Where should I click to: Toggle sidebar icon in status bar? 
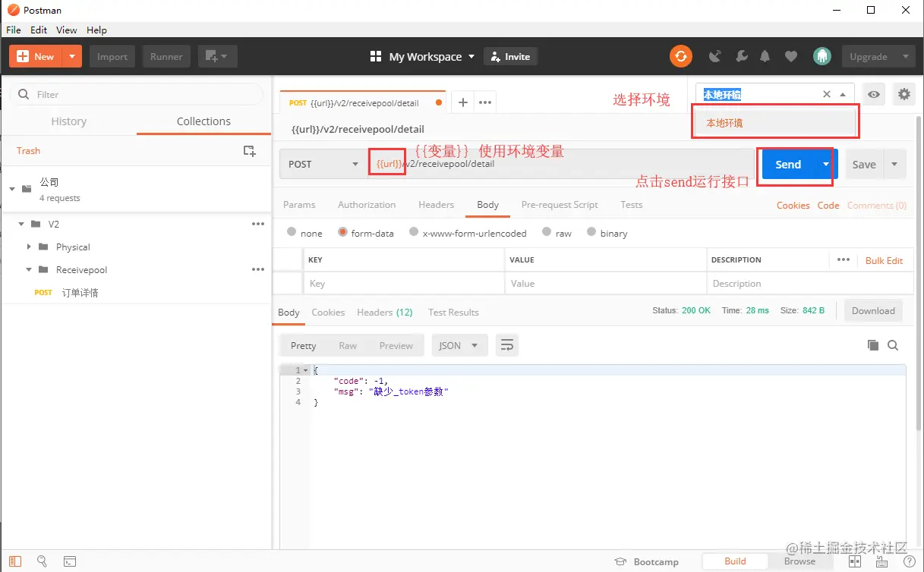pyautogui.click(x=15, y=561)
